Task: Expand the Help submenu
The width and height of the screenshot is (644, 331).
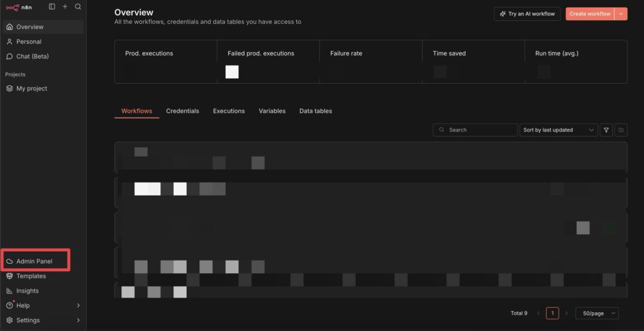Action: (78, 306)
